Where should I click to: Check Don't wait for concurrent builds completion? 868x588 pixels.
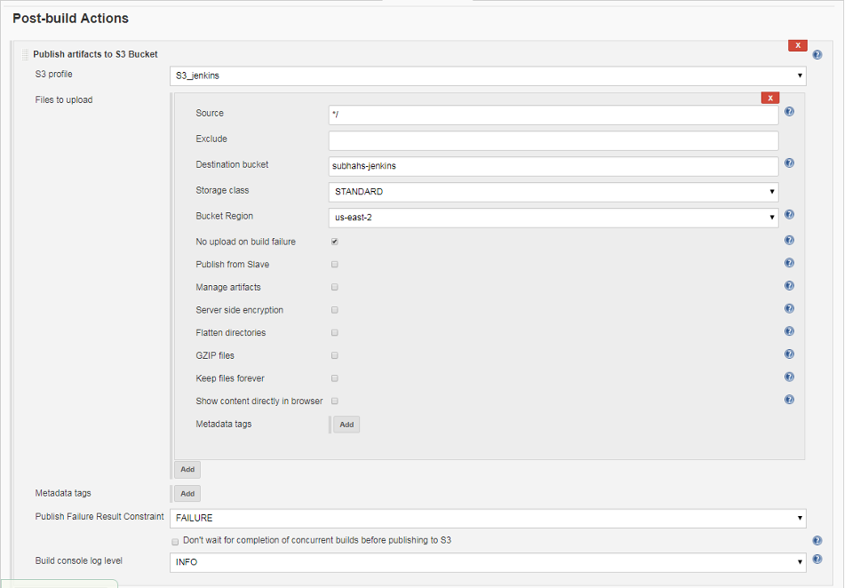[x=175, y=541]
